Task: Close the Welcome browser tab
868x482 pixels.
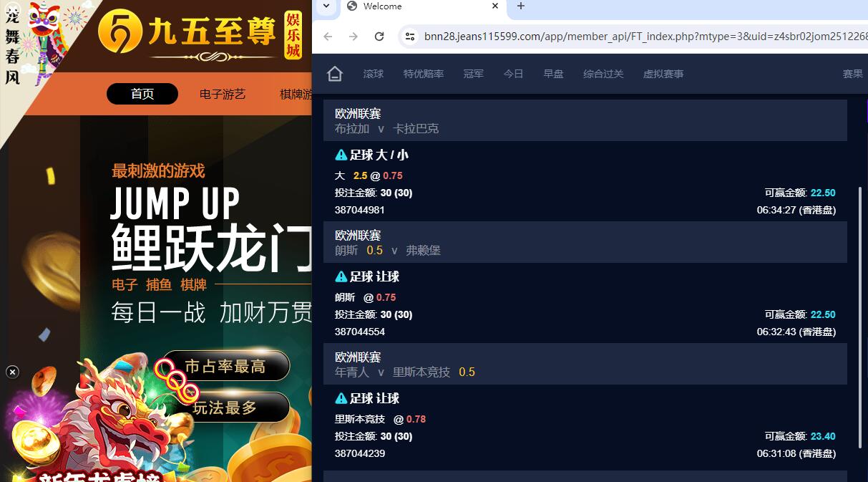Action: 495,6
